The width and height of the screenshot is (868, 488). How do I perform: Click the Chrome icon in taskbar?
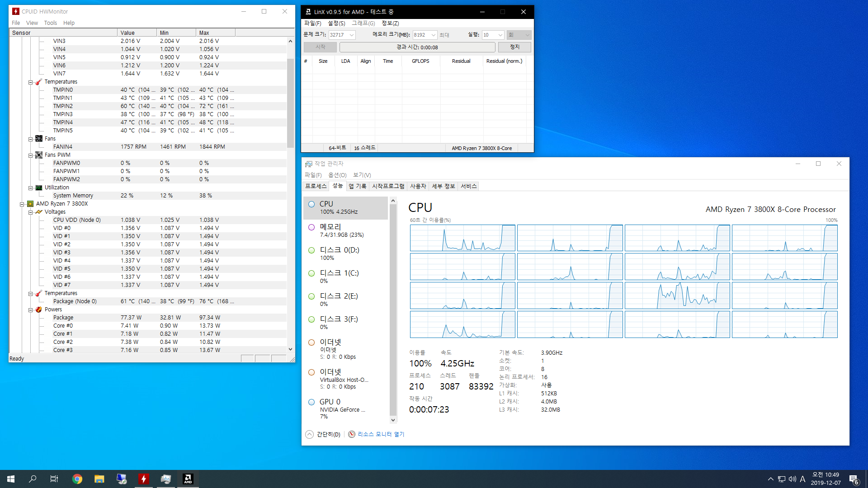point(77,479)
